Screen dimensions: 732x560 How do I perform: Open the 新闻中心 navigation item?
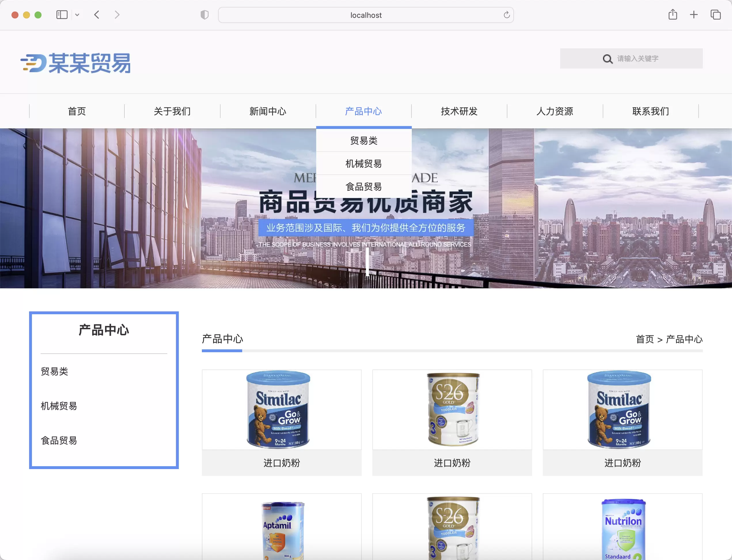pos(268,111)
